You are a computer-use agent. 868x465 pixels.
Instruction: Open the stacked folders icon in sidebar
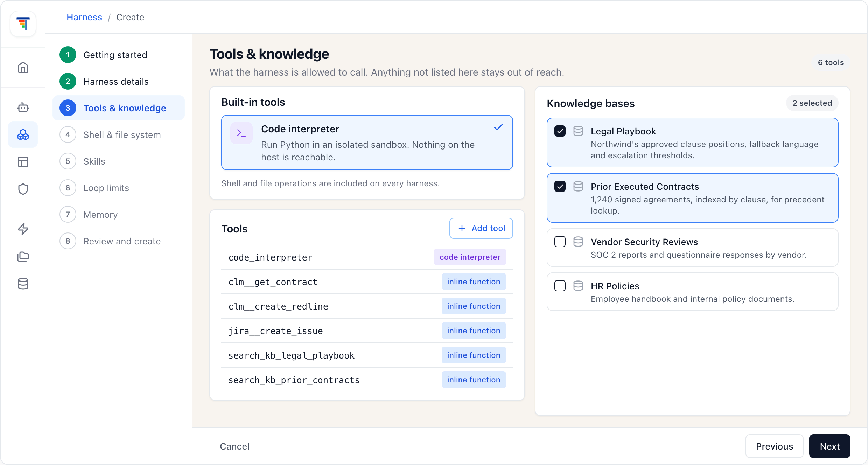pos(23,256)
